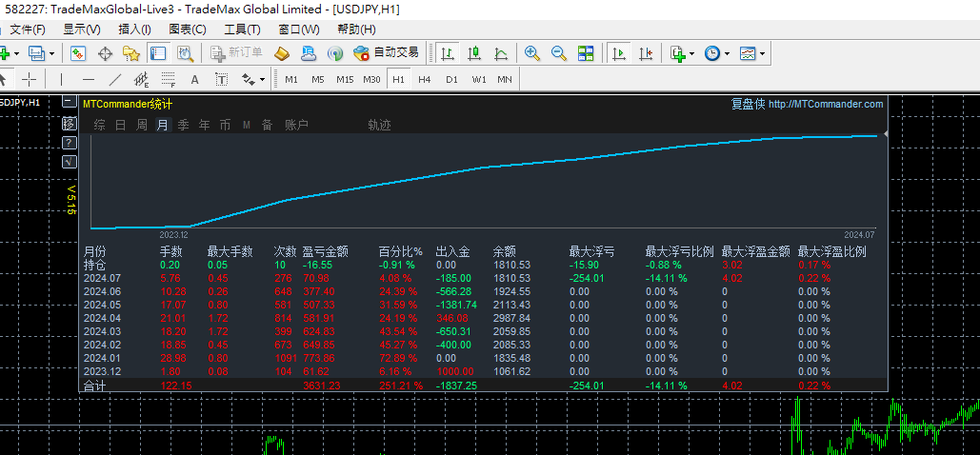The image size is (980, 455).
Task: Select the text A tool
Action: [x=194, y=79]
